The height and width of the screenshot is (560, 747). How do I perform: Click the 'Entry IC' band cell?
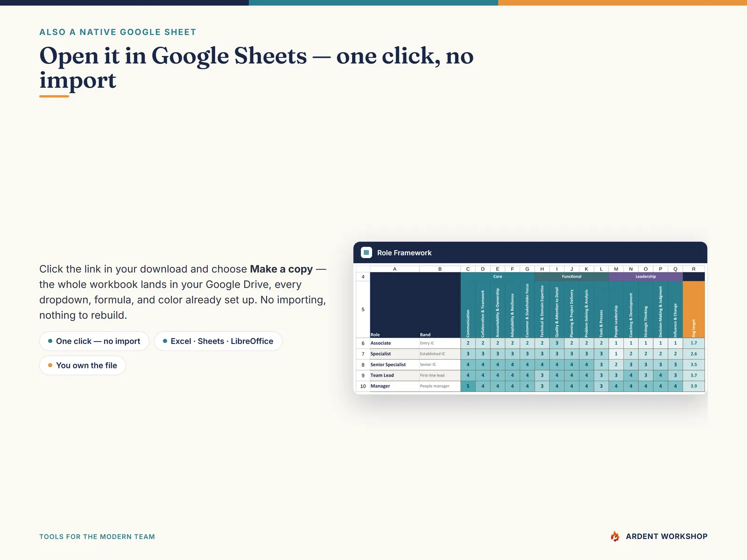(x=440, y=343)
